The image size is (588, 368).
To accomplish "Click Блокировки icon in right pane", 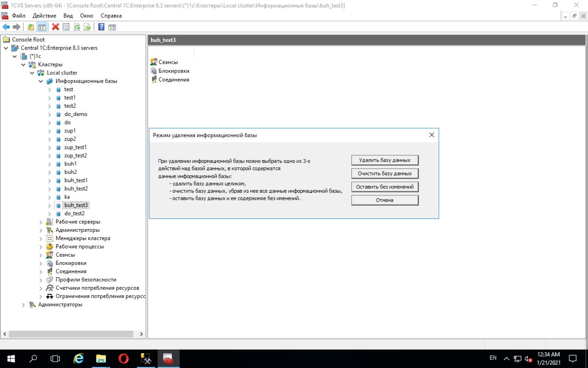I will [x=154, y=70].
